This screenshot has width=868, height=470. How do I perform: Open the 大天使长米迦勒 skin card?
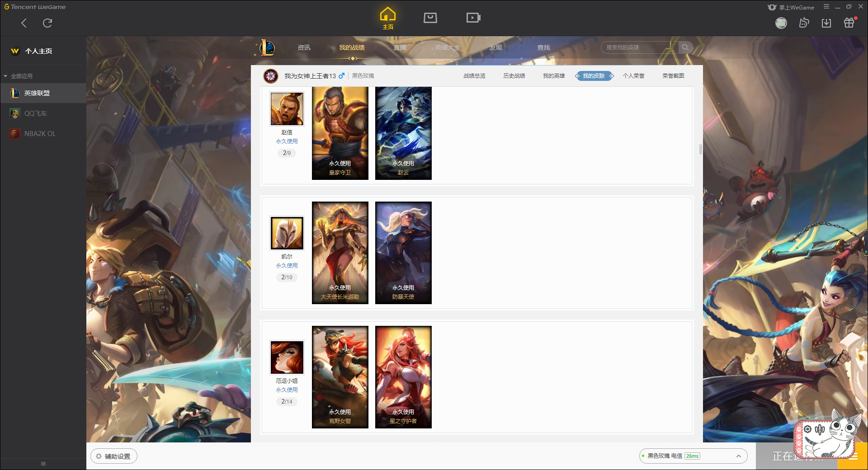pos(340,253)
